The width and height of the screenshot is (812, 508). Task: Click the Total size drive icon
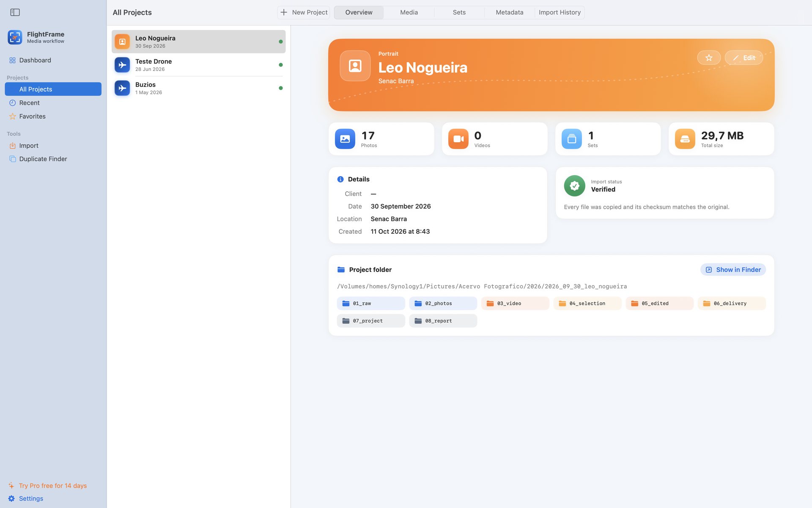(x=685, y=139)
